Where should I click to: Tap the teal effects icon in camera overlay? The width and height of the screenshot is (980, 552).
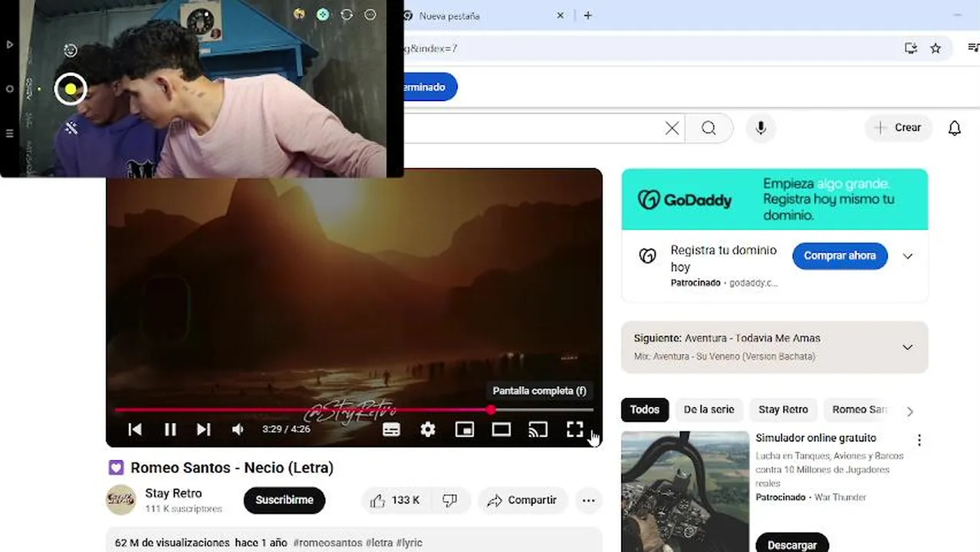[x=323, y=15]
